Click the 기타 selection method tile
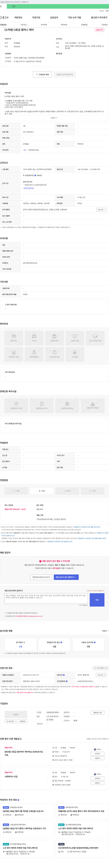The height and width of the screenshot is (868, 109). pyautogui.click(x=93, y=491)
